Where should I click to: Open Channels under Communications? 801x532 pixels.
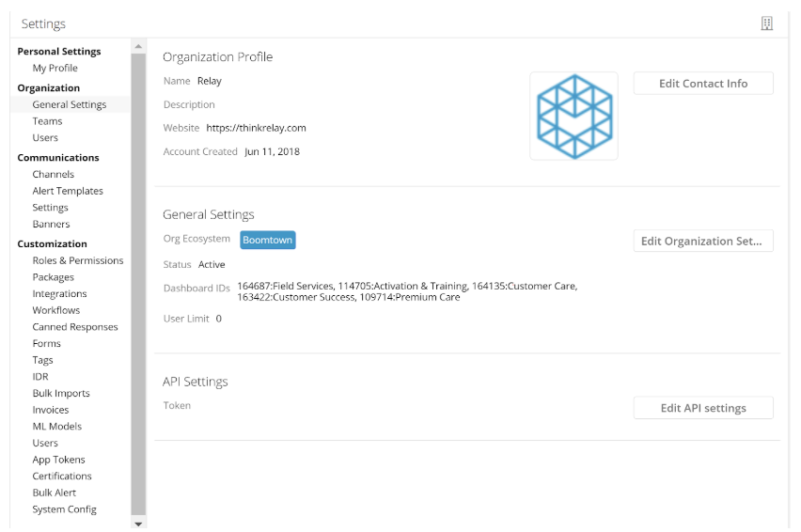[54, 174]
